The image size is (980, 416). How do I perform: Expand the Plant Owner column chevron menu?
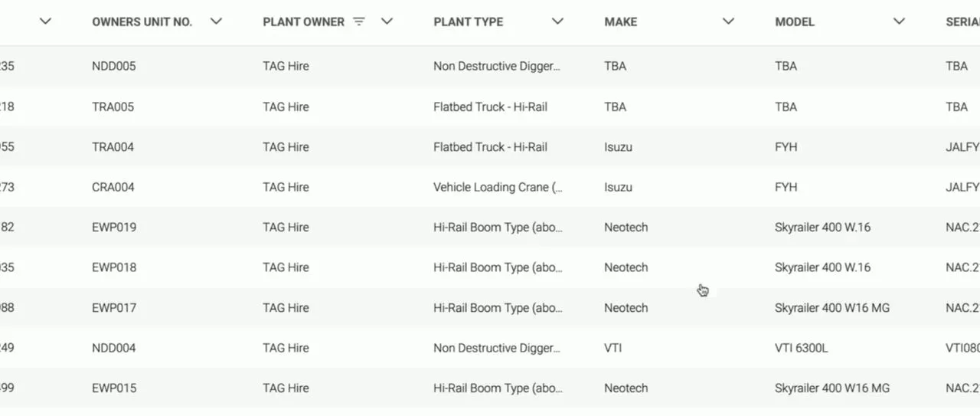tap(387, 21)
